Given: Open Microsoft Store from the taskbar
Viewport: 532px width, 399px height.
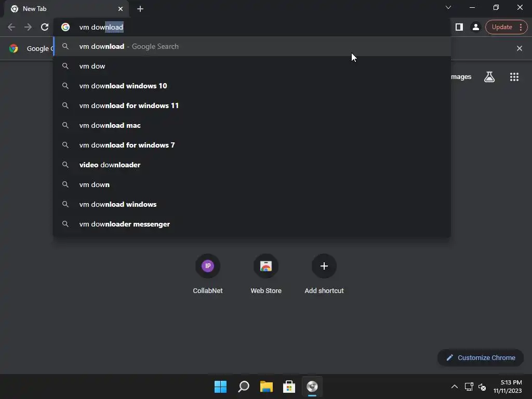Looking at the screenshot, I should point(289,387).
